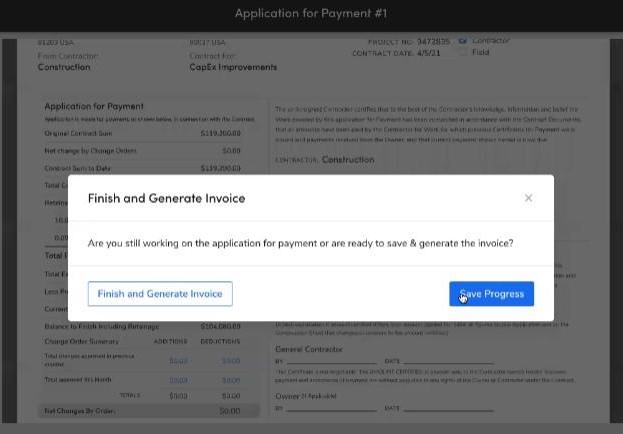Toggle the Field checkbox in background form
This screenshot has width=623, height=434.
coord(462,52)
